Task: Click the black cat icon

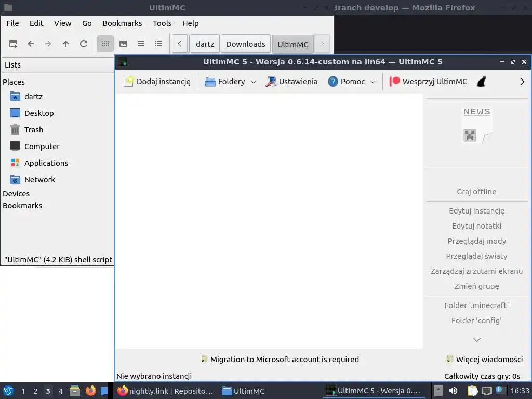Action: tap(482, 82)
